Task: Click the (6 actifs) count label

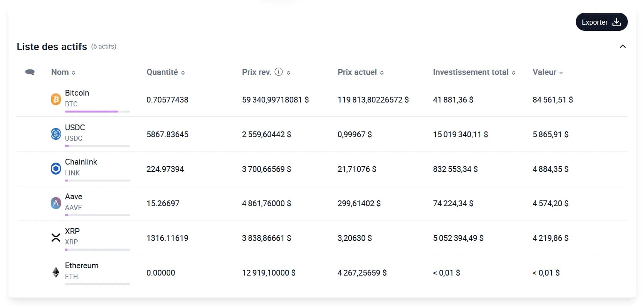Action: [x=104, y=46]
